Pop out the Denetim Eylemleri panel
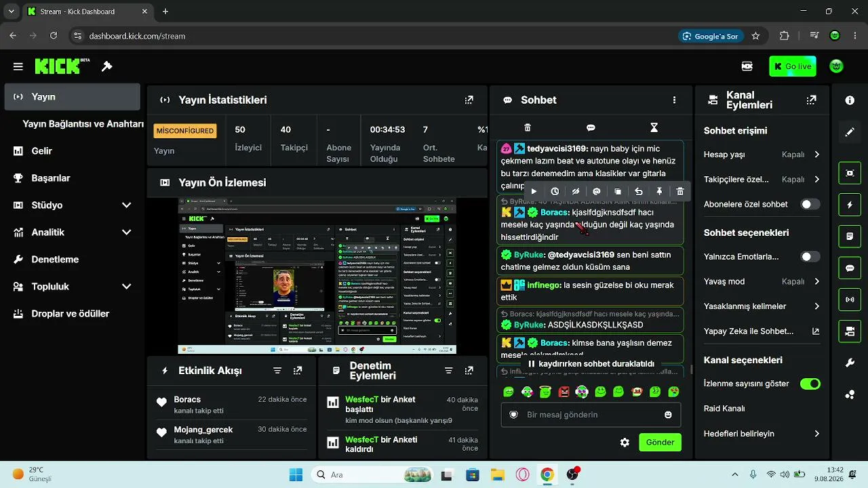The height and width of the screenshot is (488, 868). coord(469,371)
